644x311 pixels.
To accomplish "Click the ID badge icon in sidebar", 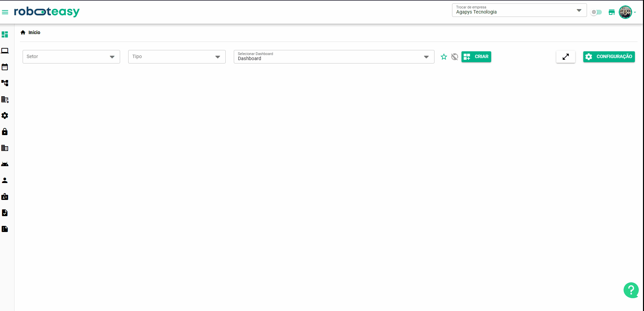I will [5, 197].
